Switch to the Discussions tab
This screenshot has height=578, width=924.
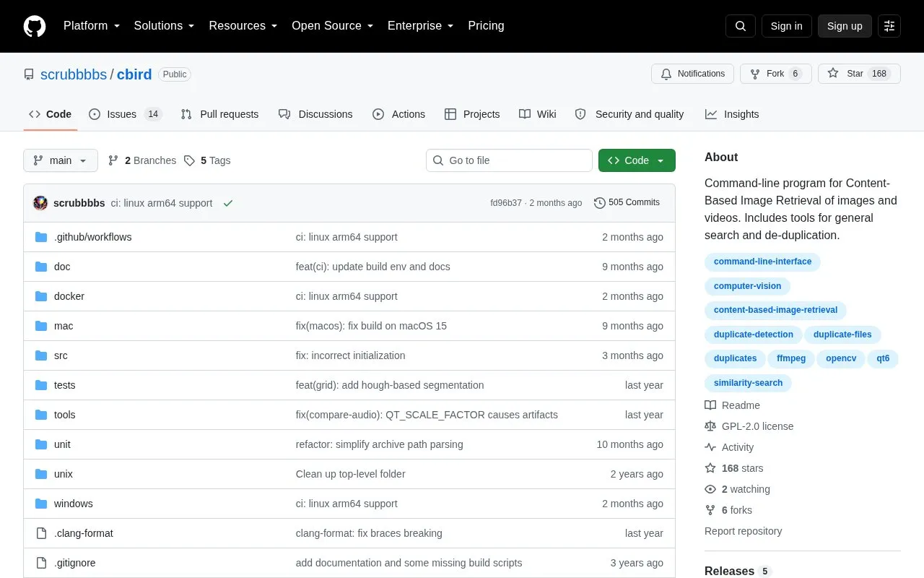pyautogui.click(x=315, y=114)
